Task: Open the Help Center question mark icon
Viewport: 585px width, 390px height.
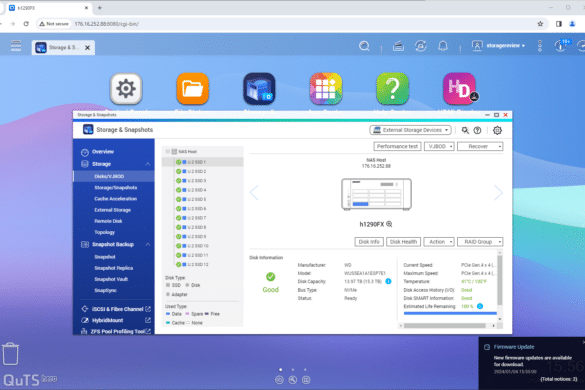Action: (x=392, y=89)
